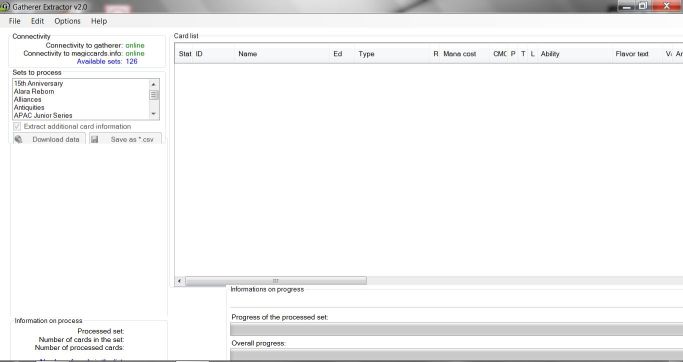Click the Save as *.csv button
Screen dimensions: 683x362
point(125,139)
